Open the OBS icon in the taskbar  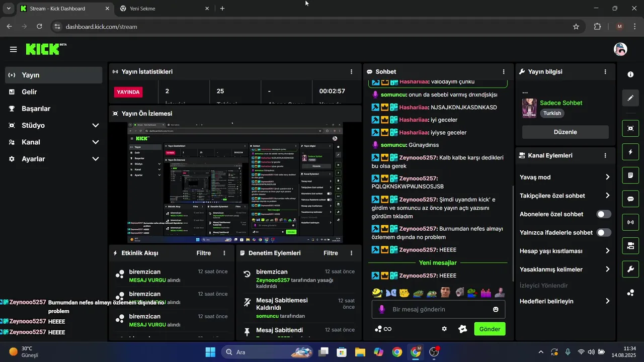[x=434, y=352]
